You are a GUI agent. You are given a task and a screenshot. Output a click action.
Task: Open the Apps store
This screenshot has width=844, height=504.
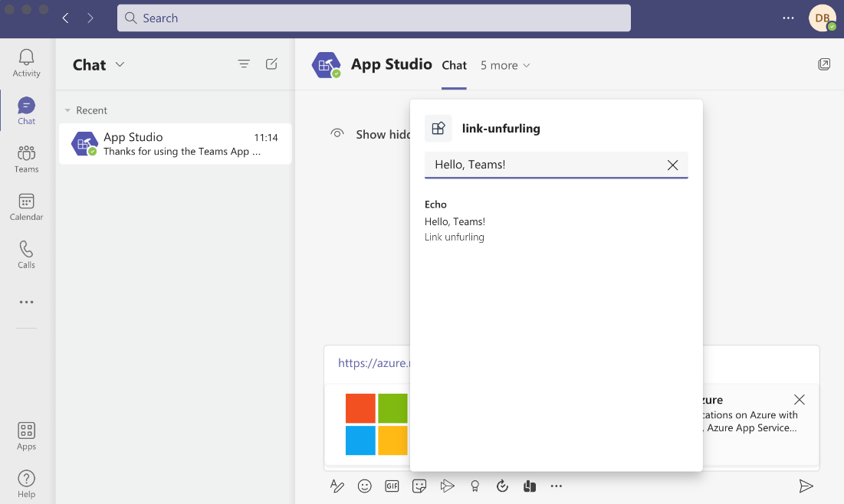click(x=26, y=437)
